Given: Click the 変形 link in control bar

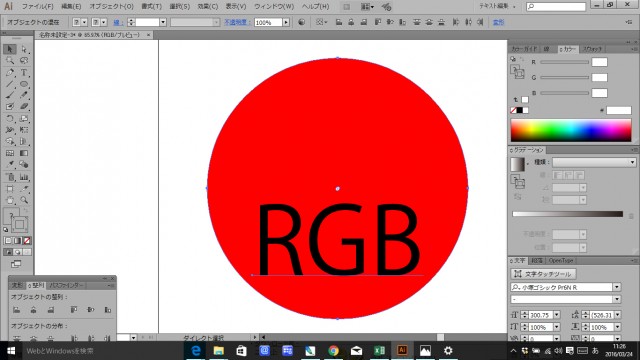Looking at the screenshot, I should (x=498, y=22).
